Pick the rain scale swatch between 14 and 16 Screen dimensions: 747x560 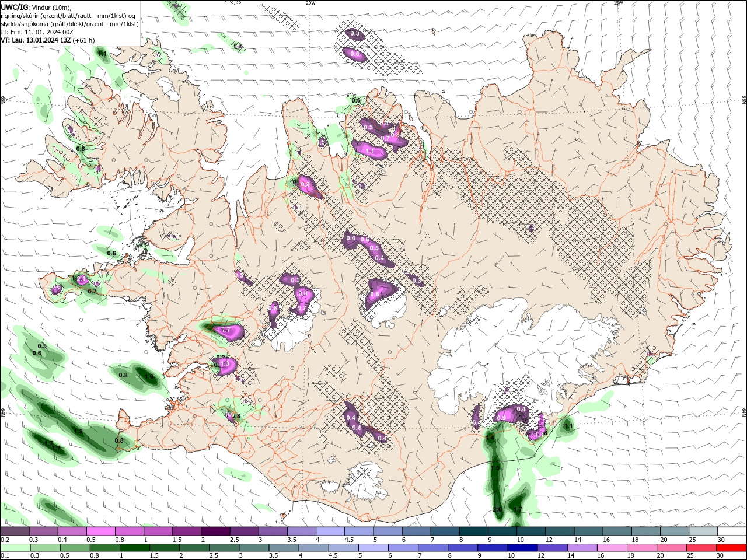(x=584, y=548)
